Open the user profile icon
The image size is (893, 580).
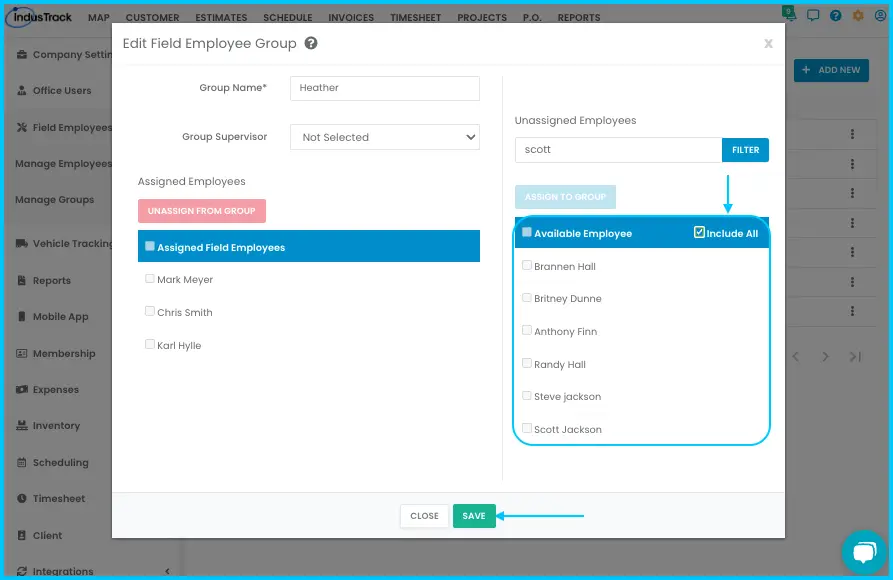point(880,15)
